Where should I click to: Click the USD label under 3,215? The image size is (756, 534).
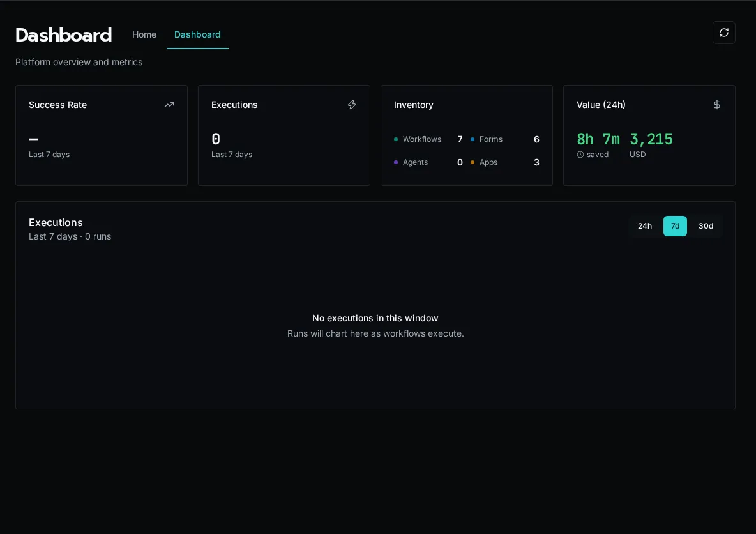click(x=637, y=155)
